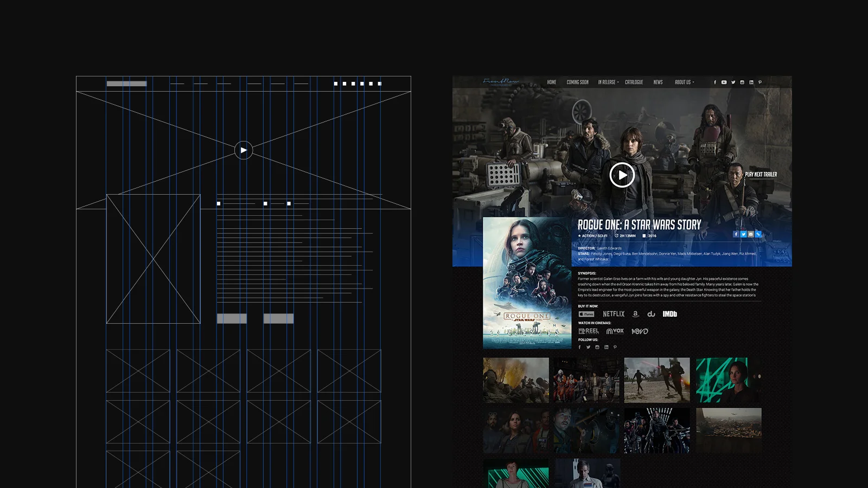Image resolution: width=868 pixels, height=488 pixels.
Task: Click the 2016 release year label
Action: (649, 236)
